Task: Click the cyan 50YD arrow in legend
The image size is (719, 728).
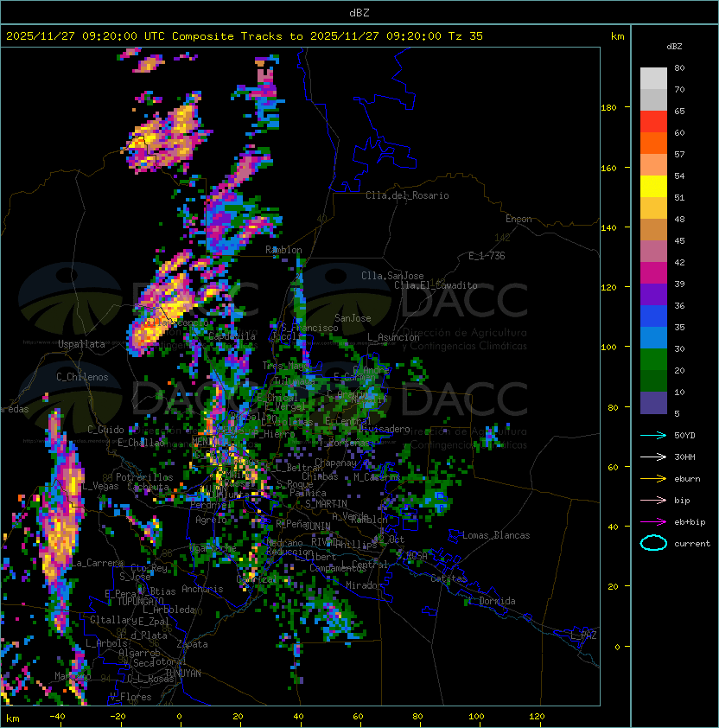Action: tap(653, 435)
